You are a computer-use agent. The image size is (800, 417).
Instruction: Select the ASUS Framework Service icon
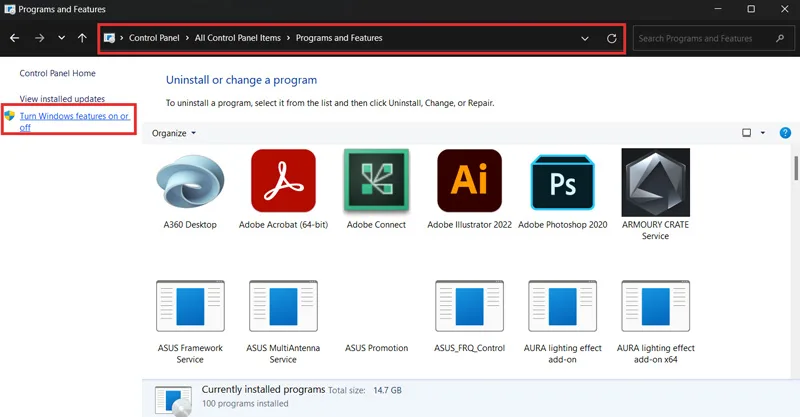[190, 306]
